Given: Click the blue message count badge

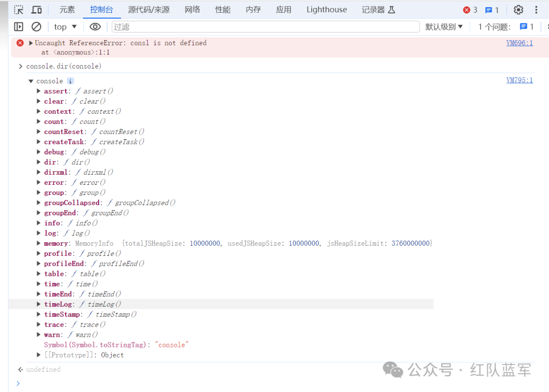Looking at the screenshot, I should tap(492, 10).
